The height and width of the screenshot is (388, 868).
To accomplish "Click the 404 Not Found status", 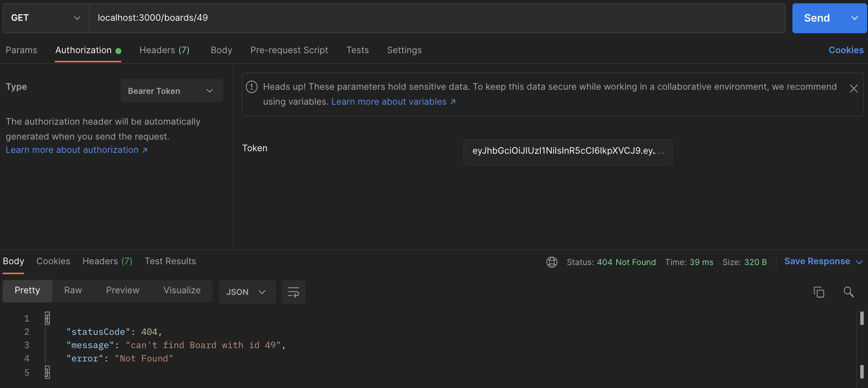I will click(626, 262).
